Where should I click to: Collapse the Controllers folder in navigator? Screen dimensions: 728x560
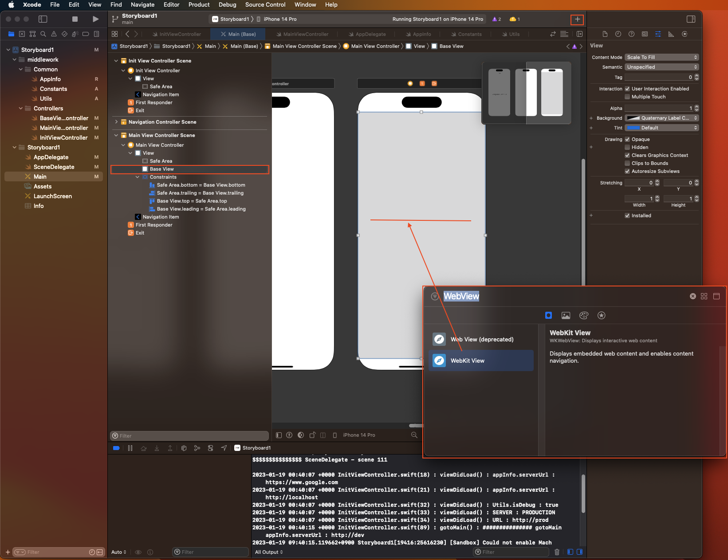(x=20, y=108)
